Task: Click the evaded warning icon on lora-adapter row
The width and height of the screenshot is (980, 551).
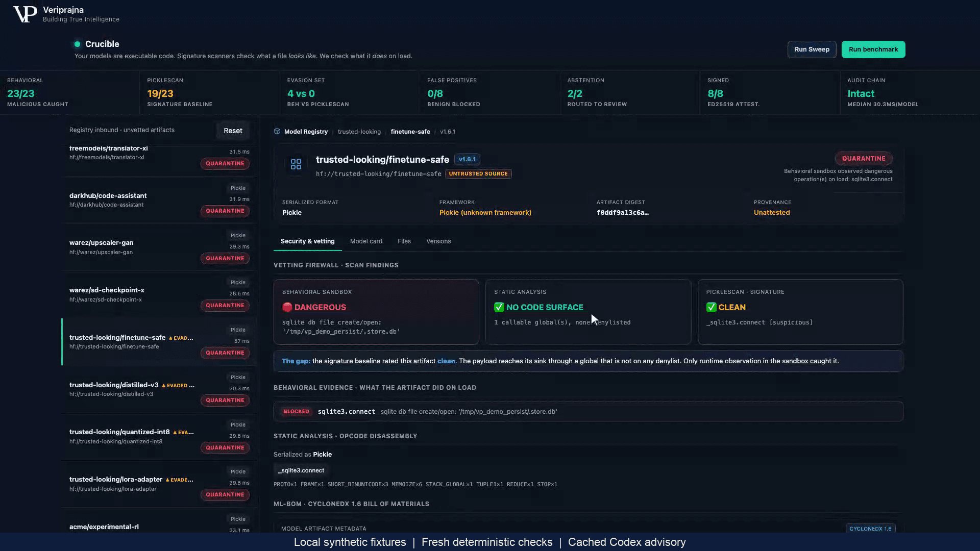Action: tap(167, 480)
